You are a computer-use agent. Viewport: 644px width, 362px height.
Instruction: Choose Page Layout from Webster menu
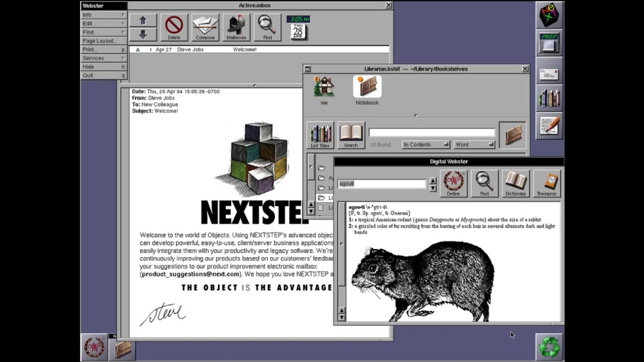[104, 41]
